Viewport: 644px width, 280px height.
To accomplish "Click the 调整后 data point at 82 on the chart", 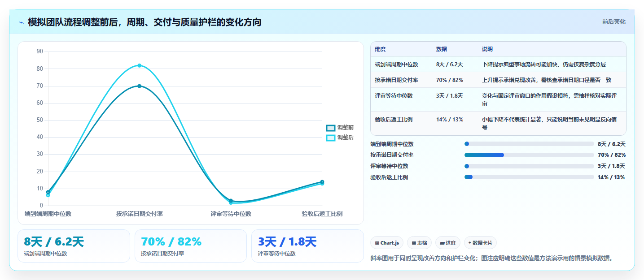I will [140, 65].
